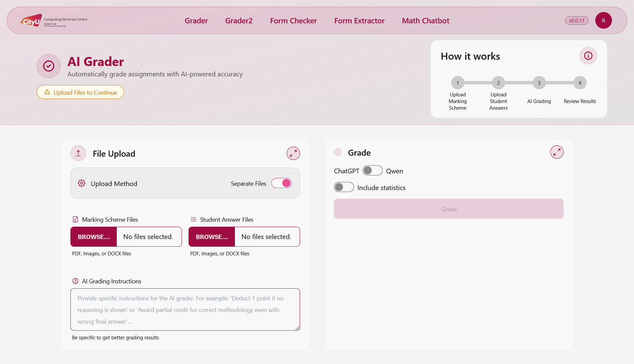Open the R user avatar in the header
This screenshot has height=364, width=634.
point(603,20)
